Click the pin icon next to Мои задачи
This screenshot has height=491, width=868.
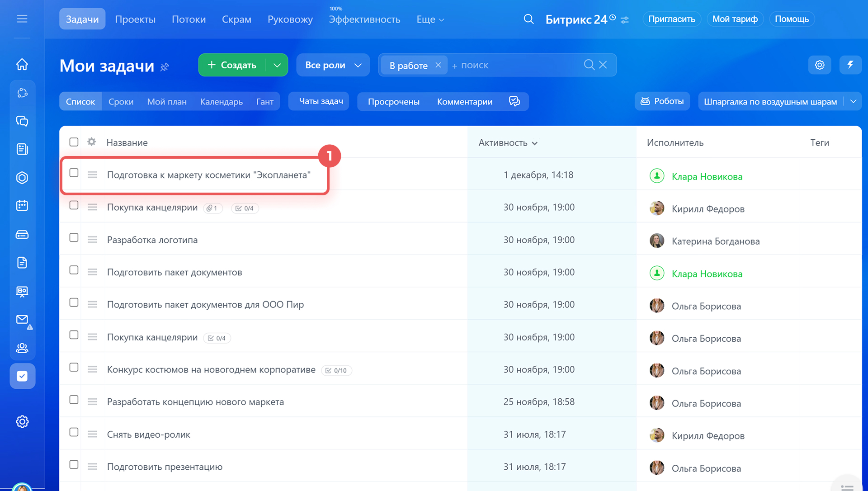click(x=165, y=67)
